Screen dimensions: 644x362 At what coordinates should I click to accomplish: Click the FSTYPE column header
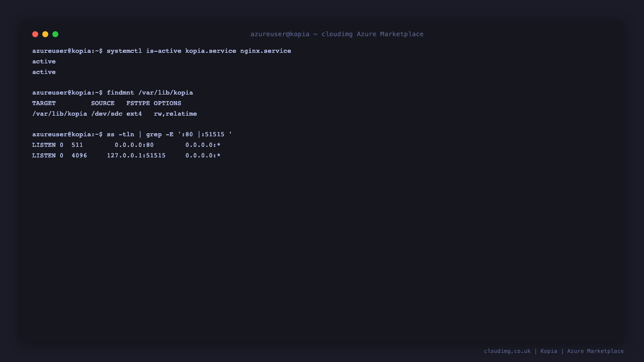pyautogui.click(x=138, y=103)
